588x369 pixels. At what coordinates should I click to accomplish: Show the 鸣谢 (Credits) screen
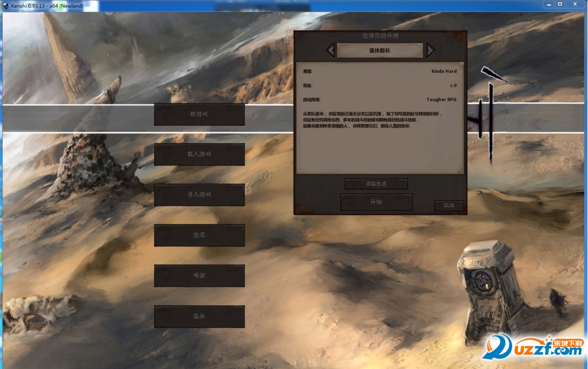199,276
